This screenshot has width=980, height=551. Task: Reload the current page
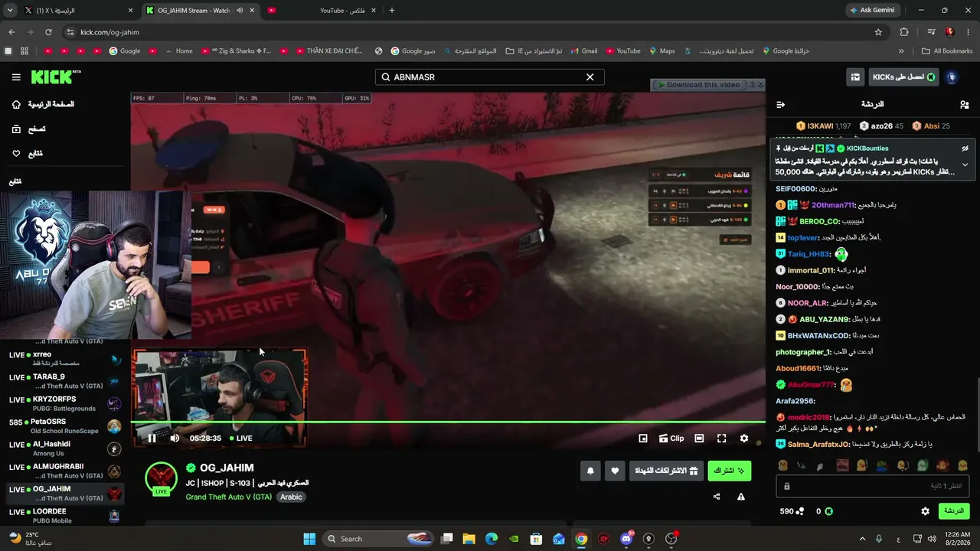pos(48,32)
